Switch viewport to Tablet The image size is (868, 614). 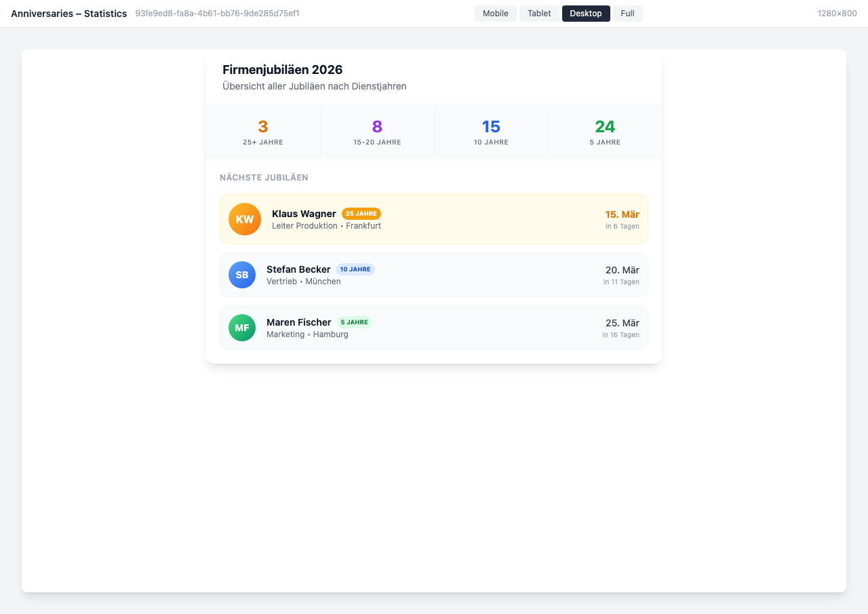click(539, 13)
